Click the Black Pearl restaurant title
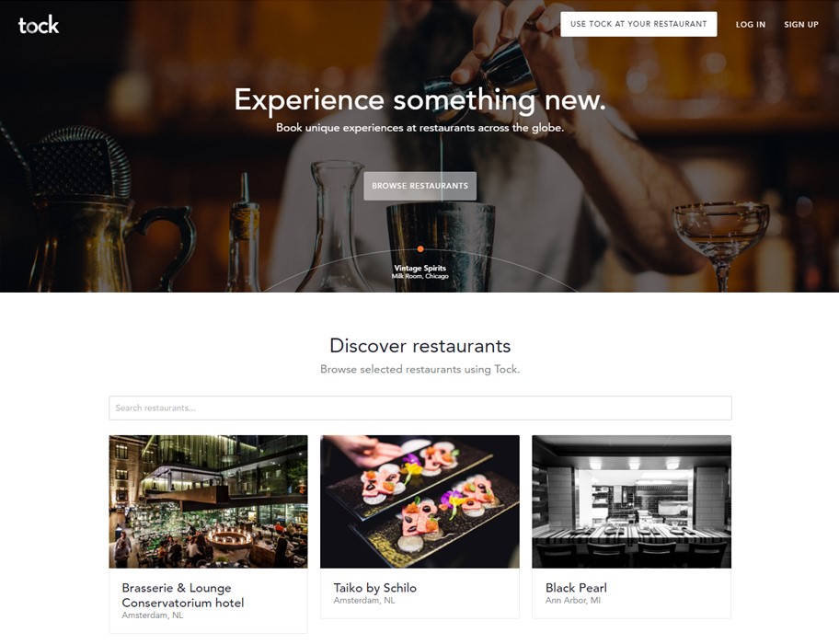Image resolution: width=839 pixels, height=644 pixels. coord(576,588)
